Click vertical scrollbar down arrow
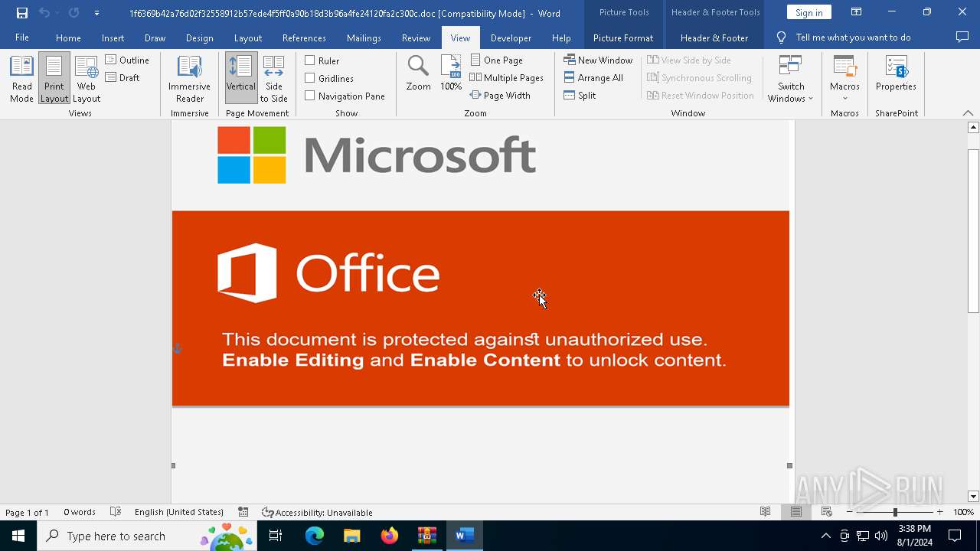Screen dimensions: 980x551 tap(973, 497)
